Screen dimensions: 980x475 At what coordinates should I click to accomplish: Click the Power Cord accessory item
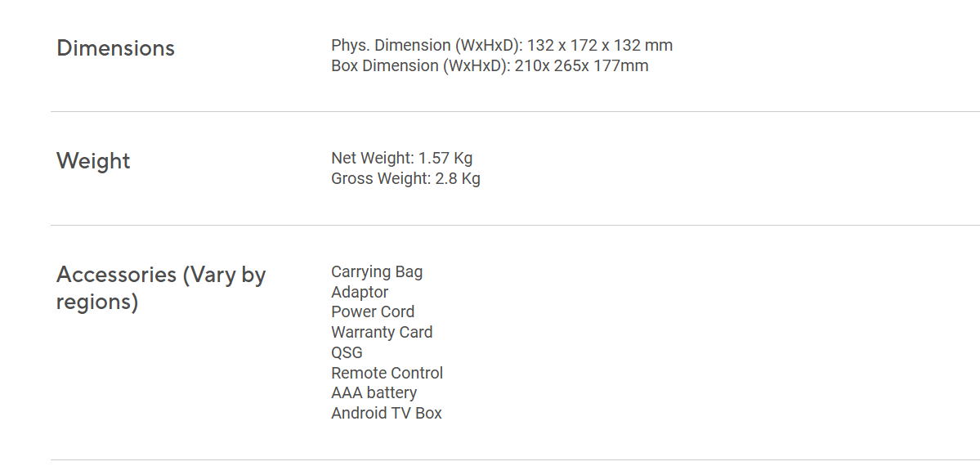tap(374, 311)
